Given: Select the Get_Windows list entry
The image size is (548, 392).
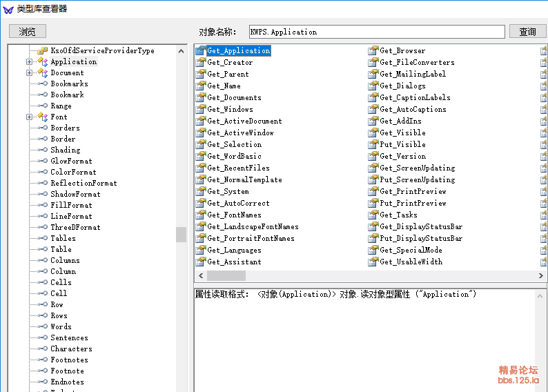Looking at the screenshot, I should click(231, 109).
